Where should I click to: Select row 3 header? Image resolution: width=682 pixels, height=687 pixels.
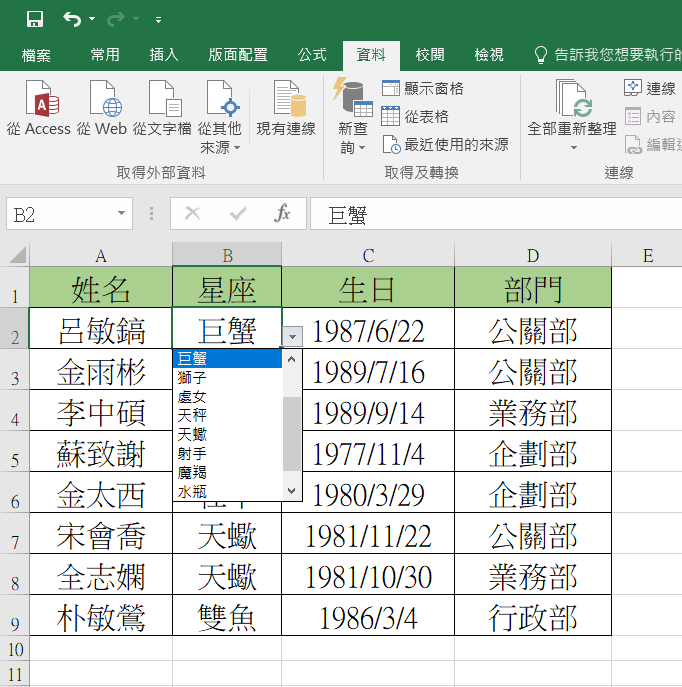14,369
